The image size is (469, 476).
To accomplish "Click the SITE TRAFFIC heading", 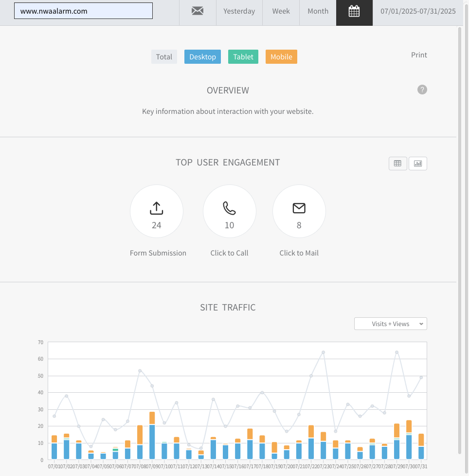I will click(228, 308).
